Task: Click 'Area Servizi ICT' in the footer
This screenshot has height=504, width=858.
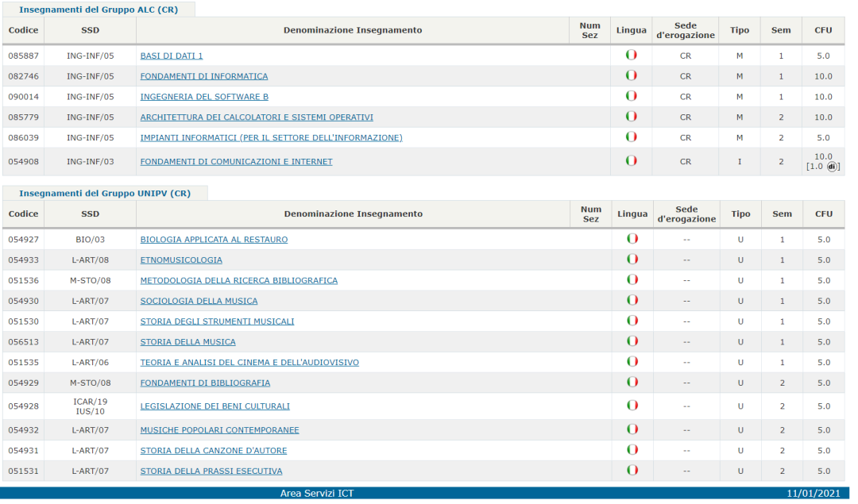Action: (x=317, y=493)
